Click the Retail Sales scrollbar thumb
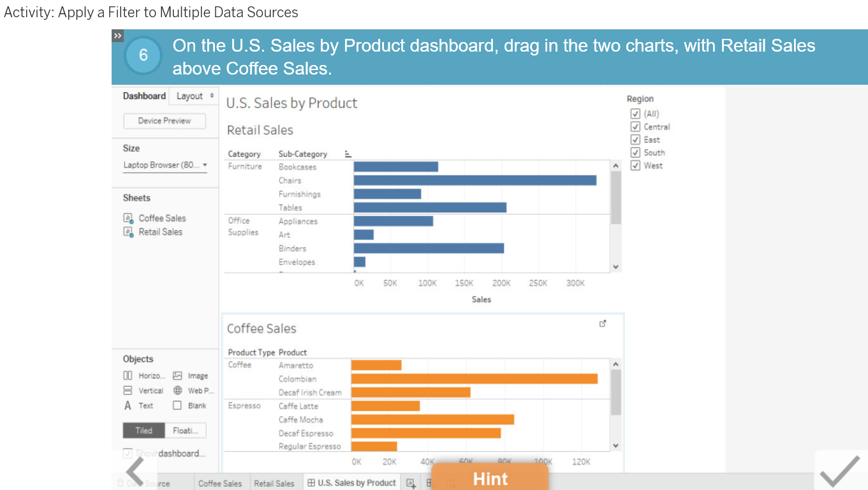This screenshot has width=868, height=490. pyautogui.click(x=615, y=198)
